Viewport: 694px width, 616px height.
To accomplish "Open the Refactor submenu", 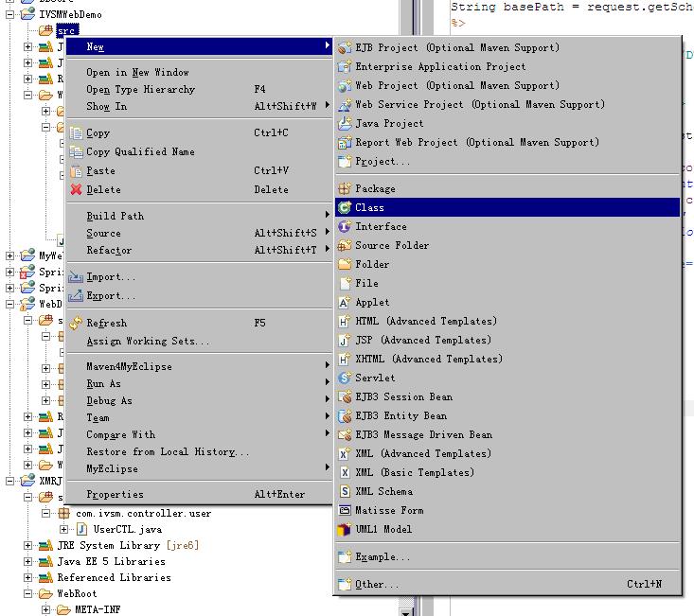I will click(200, 251).
